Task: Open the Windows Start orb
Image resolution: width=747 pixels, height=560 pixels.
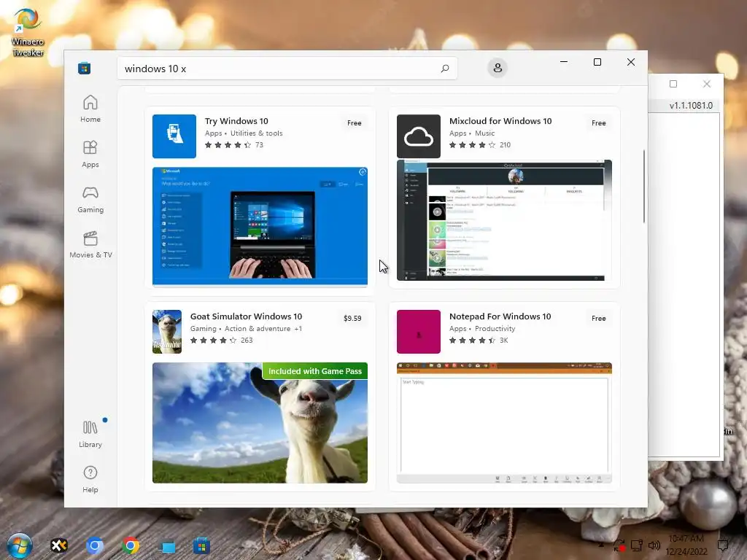Action: click(x=20, y=545)
